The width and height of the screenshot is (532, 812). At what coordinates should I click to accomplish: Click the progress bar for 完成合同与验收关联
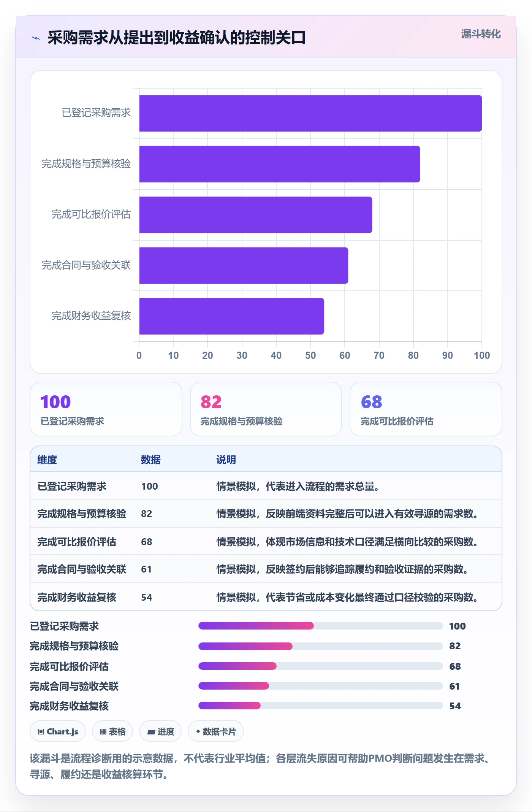tap(321, 686)
